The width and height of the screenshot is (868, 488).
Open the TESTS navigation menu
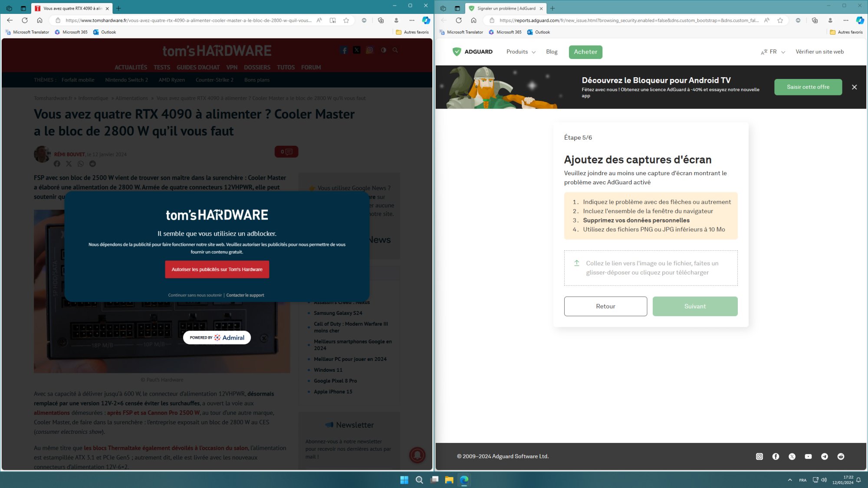(161, 67)
